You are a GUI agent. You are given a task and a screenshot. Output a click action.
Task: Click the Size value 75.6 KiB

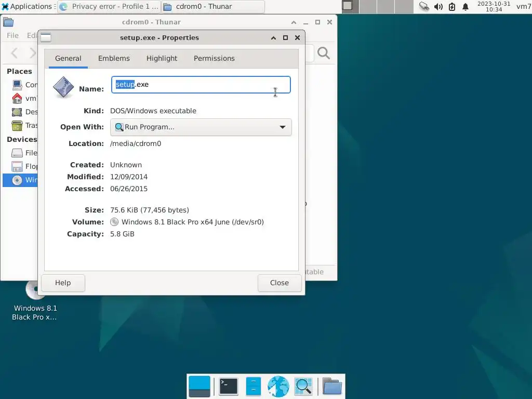[x=150, y=210]
